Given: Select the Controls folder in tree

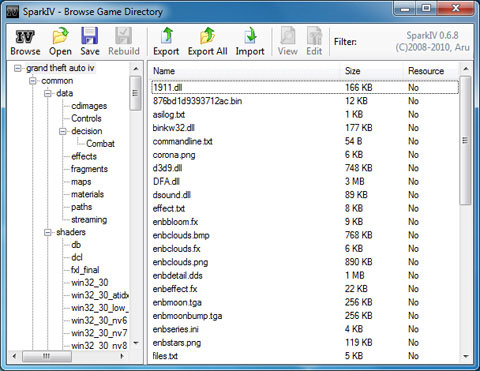Looking at the screenshot, I should (x=86, y=119).
